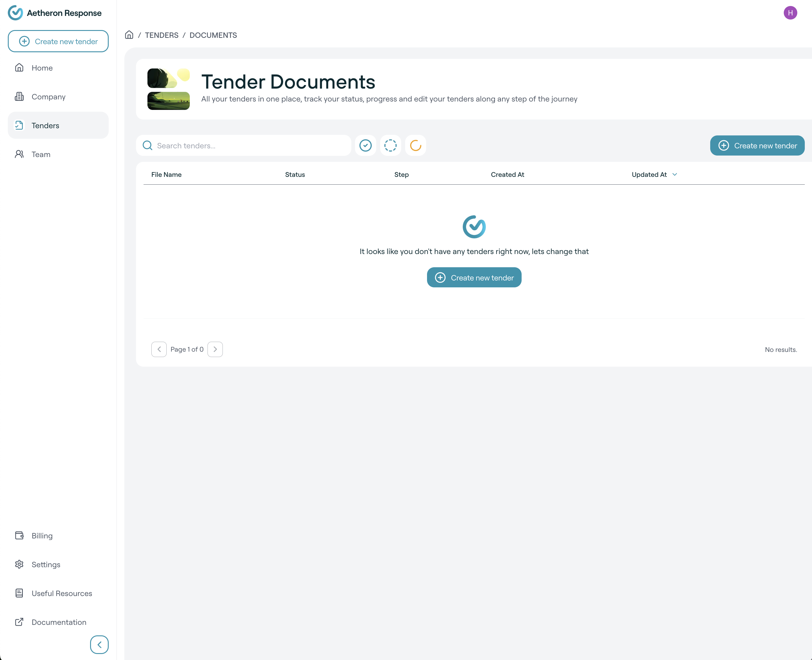Collapse the sidebar with chevron button

99,644
